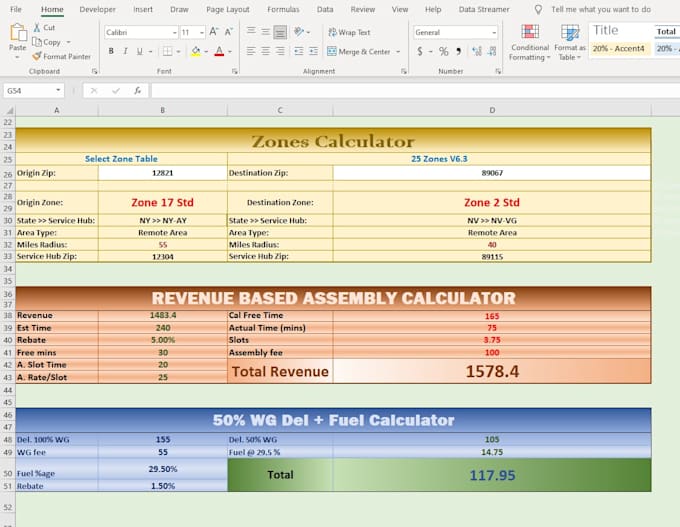Click Increase Indent icon
This screenshot has height=527, width=680.
pos(314,51)
